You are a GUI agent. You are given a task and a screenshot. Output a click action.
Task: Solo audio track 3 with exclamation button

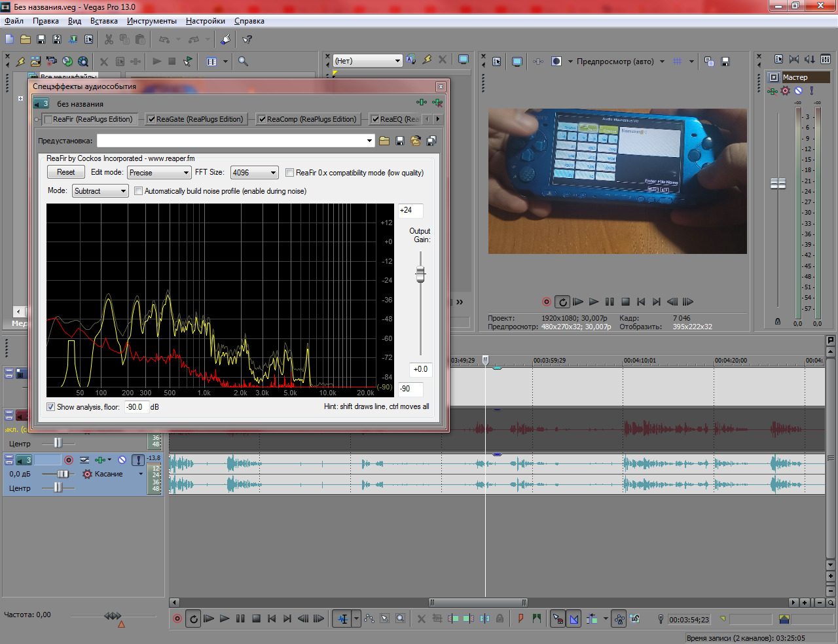138,460
